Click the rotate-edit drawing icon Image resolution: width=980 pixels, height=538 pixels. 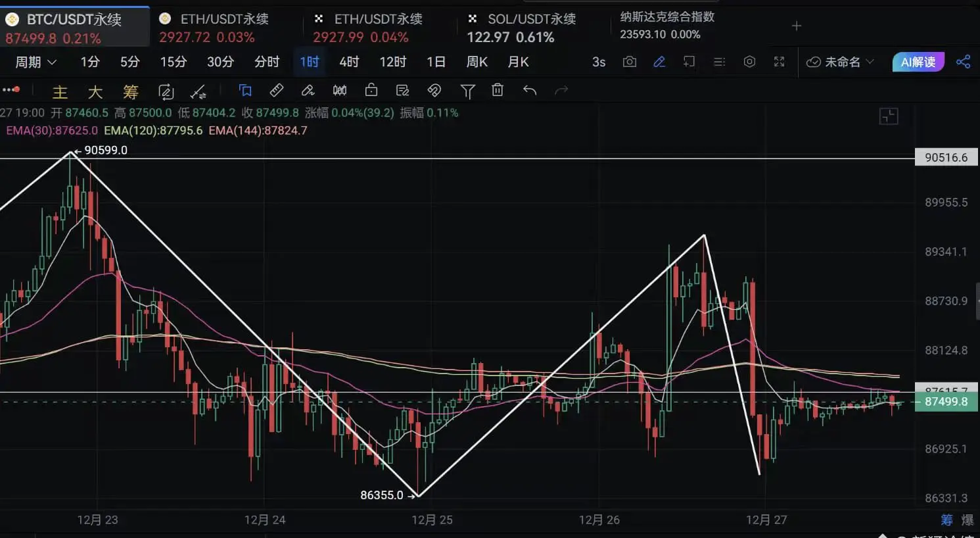coord(166,91)
